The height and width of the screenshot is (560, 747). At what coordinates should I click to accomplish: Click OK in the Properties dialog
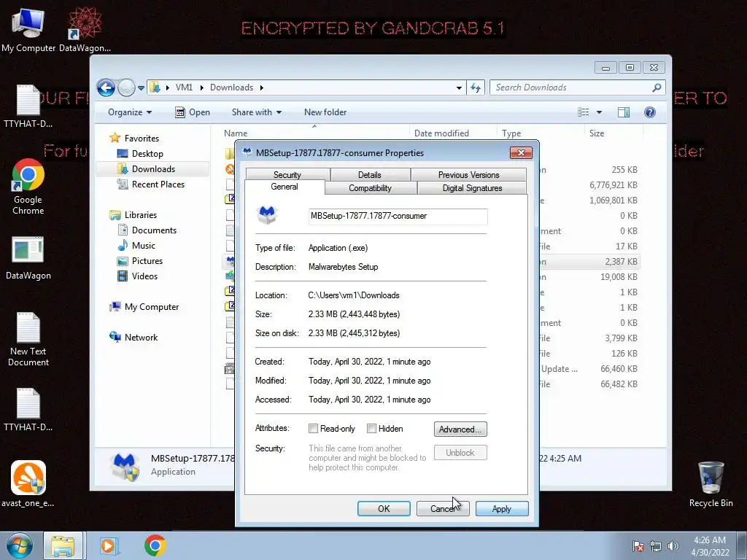click(x=384, y=508)
